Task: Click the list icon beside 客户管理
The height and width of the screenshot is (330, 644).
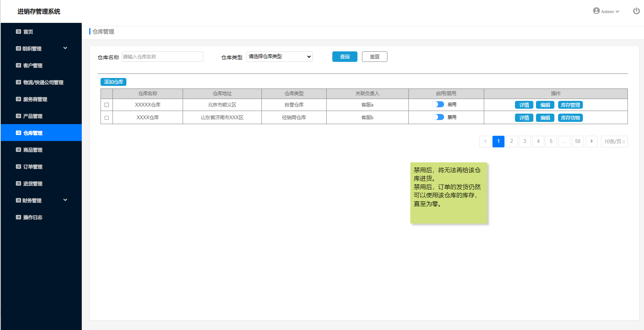Action: [x=18, y=65]
